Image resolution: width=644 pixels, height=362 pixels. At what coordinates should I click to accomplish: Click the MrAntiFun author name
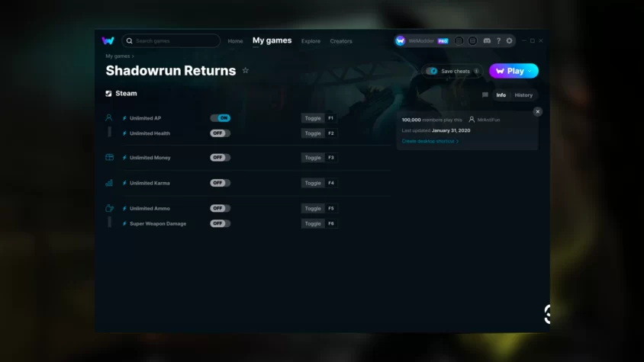[x=489, y=120]
